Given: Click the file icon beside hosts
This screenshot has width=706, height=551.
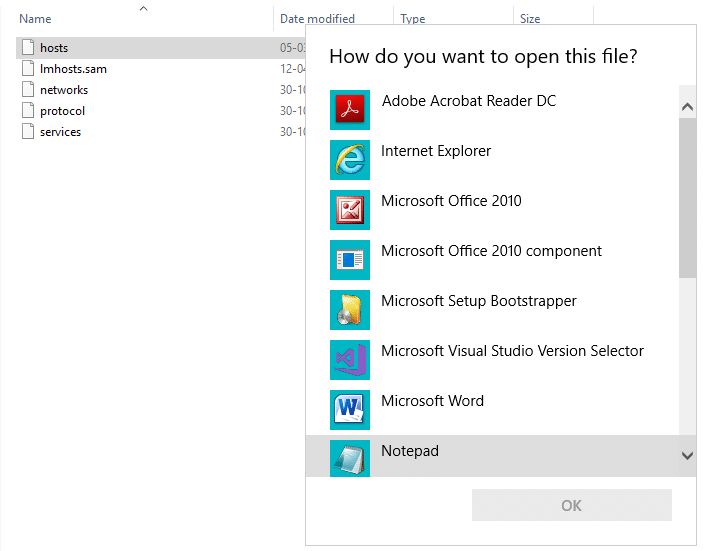Looking at the screenshot, I should point(28,47).
